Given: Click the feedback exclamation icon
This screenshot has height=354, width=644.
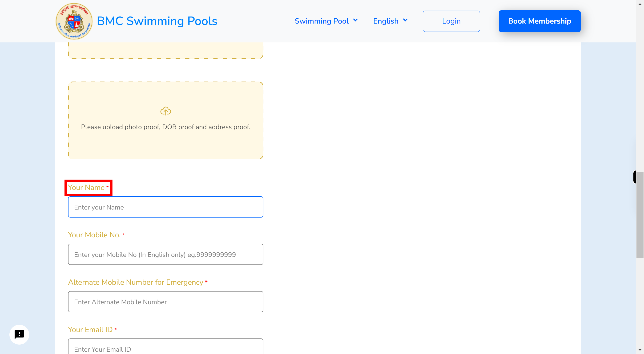Looking at the screenshot, I should (19, 334).
